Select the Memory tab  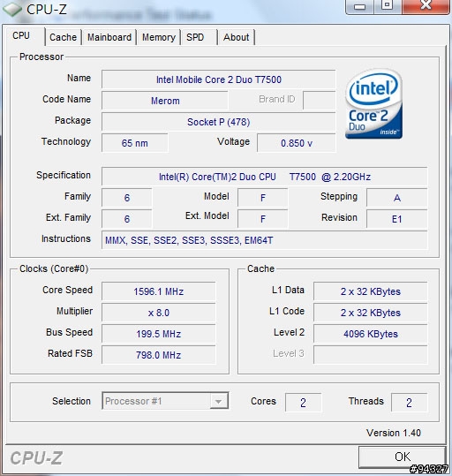coord(159,37)
